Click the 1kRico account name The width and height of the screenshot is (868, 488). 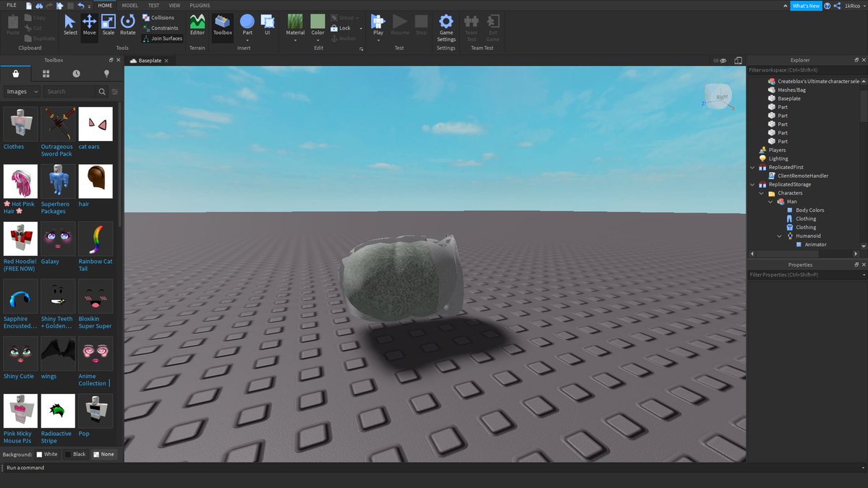coord(852,5)
